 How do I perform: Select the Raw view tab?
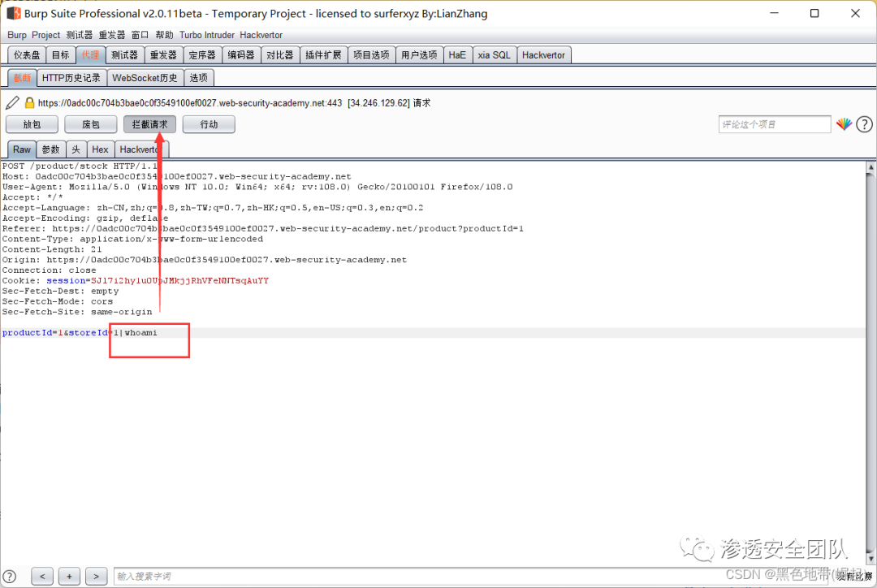point(22,149)
